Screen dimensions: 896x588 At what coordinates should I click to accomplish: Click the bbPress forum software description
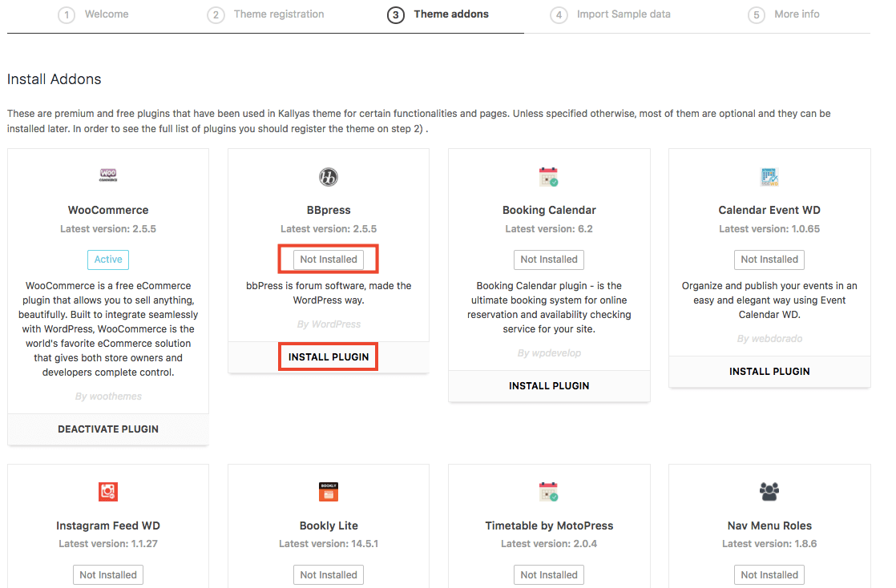[329, 293]
